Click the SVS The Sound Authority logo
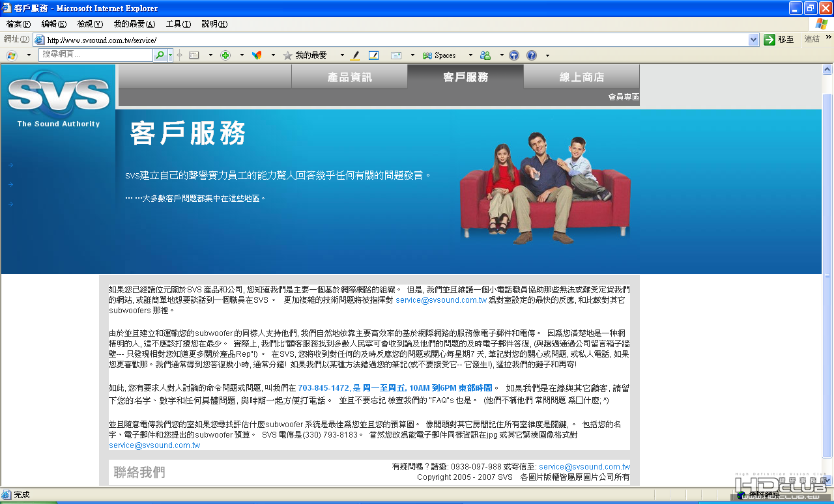 (59, 98)
